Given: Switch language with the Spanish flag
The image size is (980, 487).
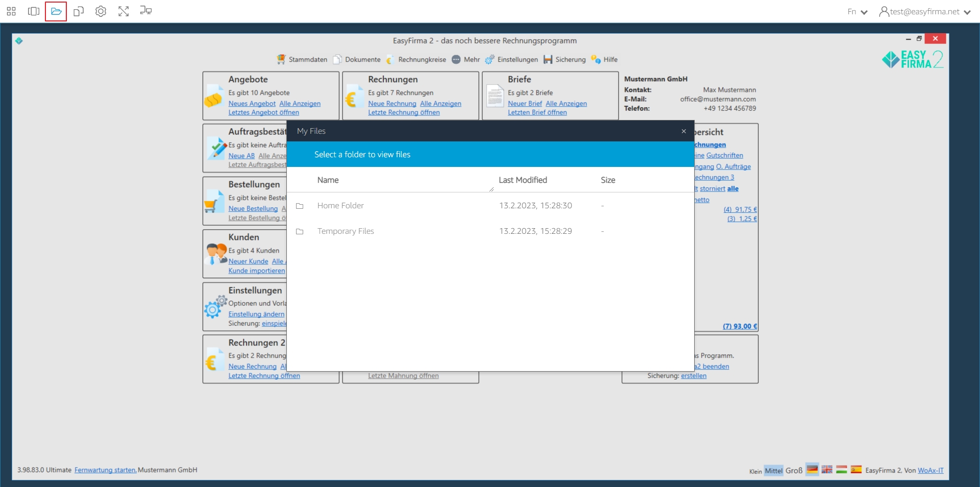Looking at the screenshot, I should click(x=856, y=470).
